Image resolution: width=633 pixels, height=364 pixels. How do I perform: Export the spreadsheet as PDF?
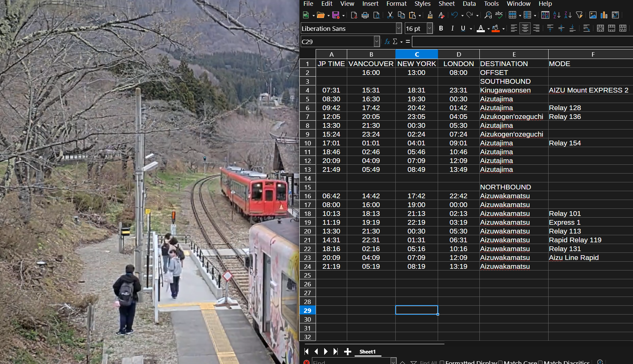tap(354, 15)
